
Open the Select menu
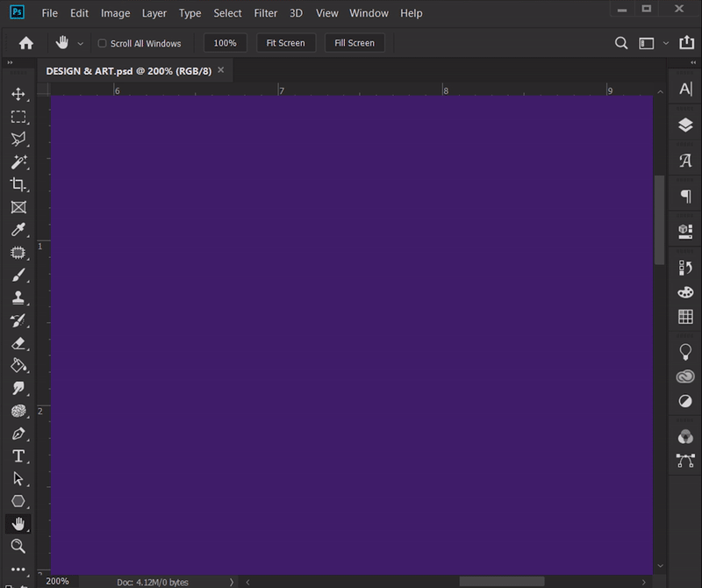click(x=227, y=13)
